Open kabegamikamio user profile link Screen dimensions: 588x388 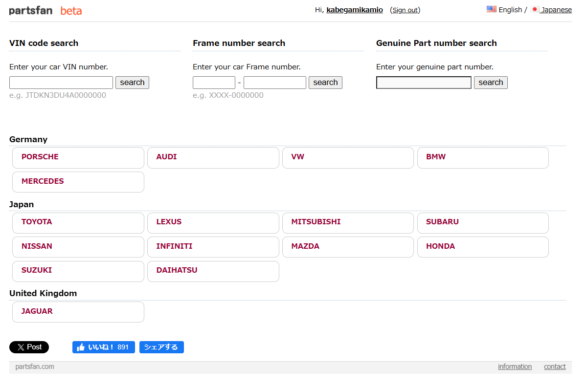pos(355,10)
